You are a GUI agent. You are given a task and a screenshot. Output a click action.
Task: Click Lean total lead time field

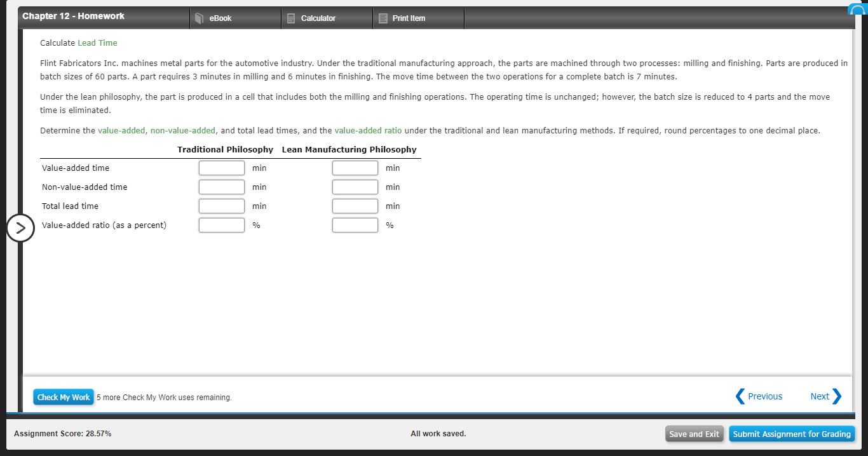[355, 206]
